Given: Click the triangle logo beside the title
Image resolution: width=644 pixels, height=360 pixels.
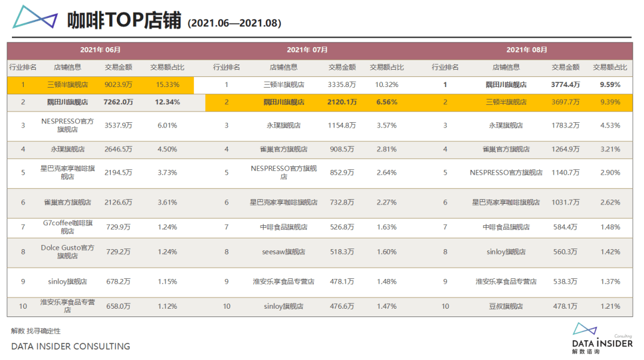Looking at the screenshot, I should point(35,17).
